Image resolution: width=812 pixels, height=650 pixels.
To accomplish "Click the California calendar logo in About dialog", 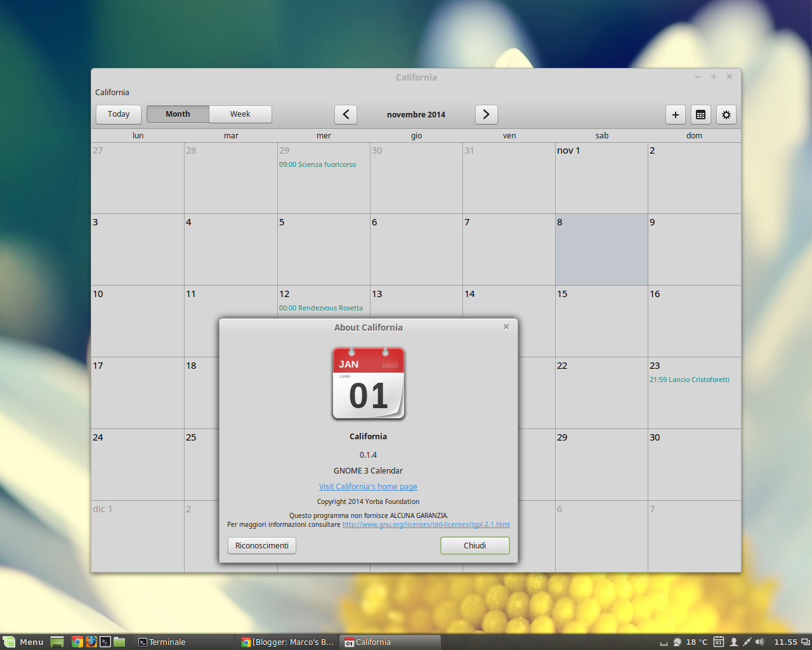I will 369,383.
